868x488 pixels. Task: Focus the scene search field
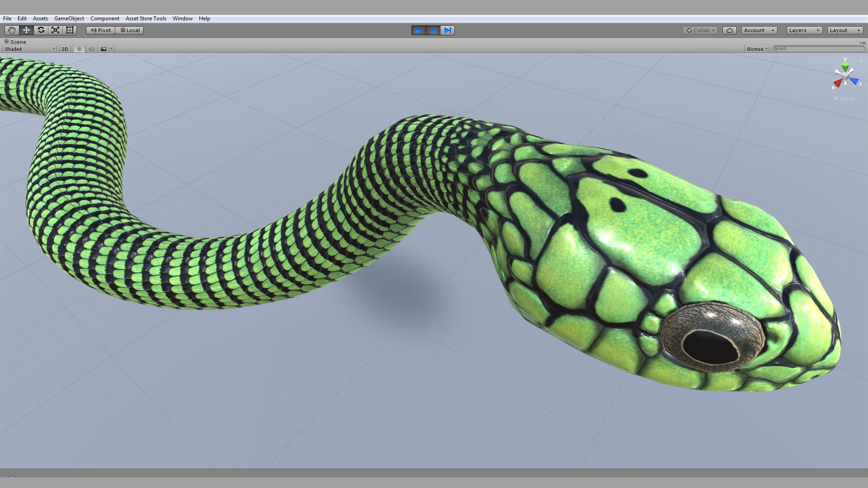(x=818, y=49)
